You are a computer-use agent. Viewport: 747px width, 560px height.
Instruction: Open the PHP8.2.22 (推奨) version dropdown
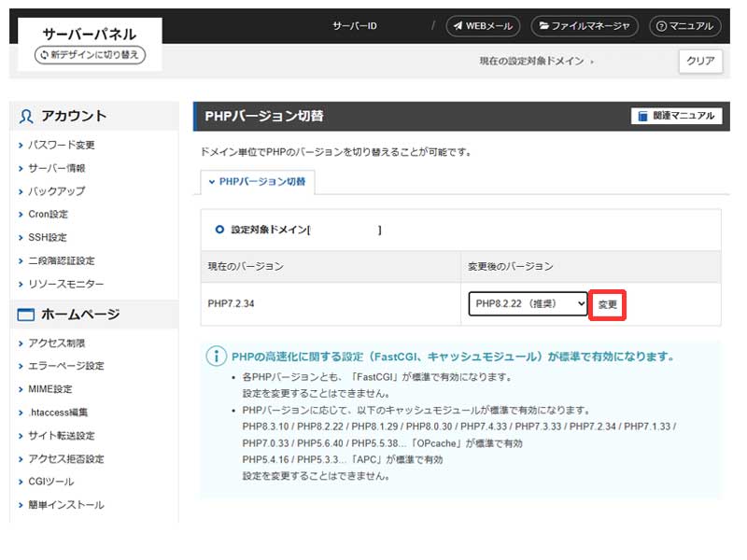point(528,304)
